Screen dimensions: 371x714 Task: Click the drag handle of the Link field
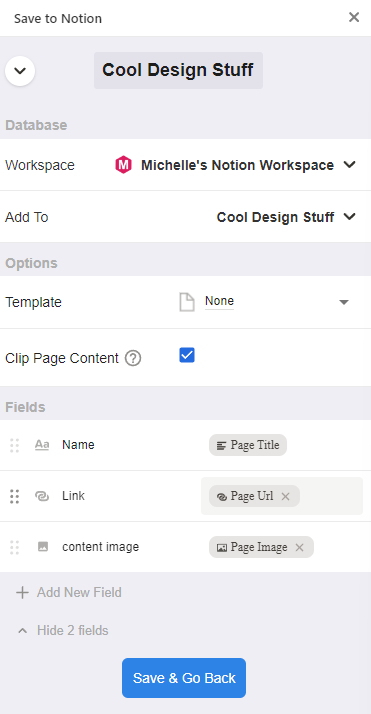pos(15,496)
